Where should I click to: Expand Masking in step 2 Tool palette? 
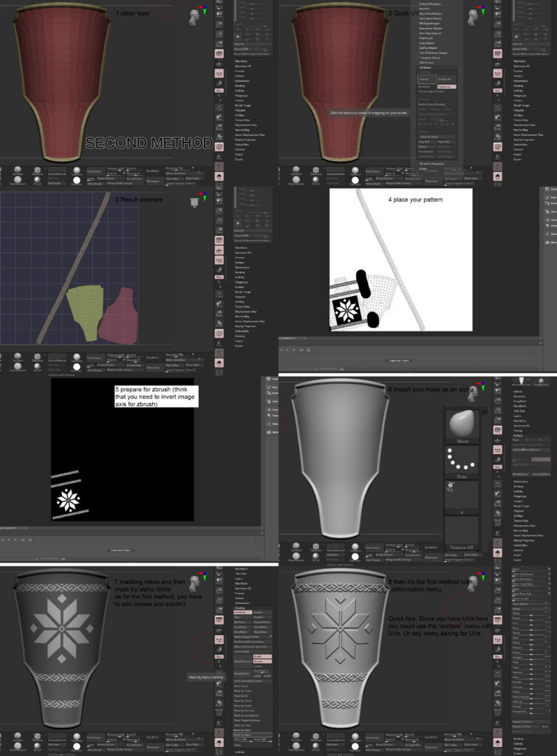click(519, 86)
